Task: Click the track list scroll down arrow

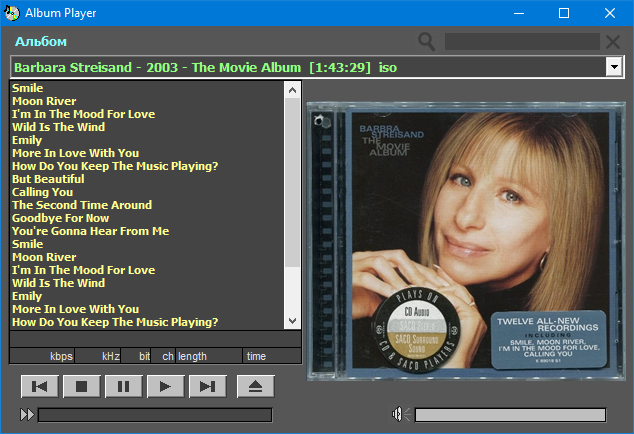Action: (x=293, y=321)
